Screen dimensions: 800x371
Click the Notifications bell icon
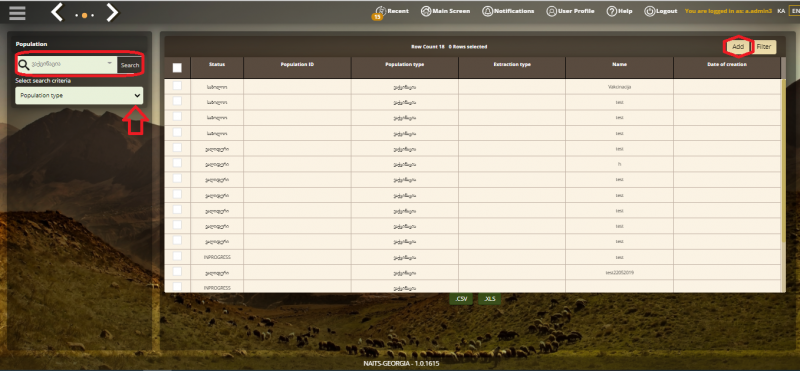[x=488, y=11]
